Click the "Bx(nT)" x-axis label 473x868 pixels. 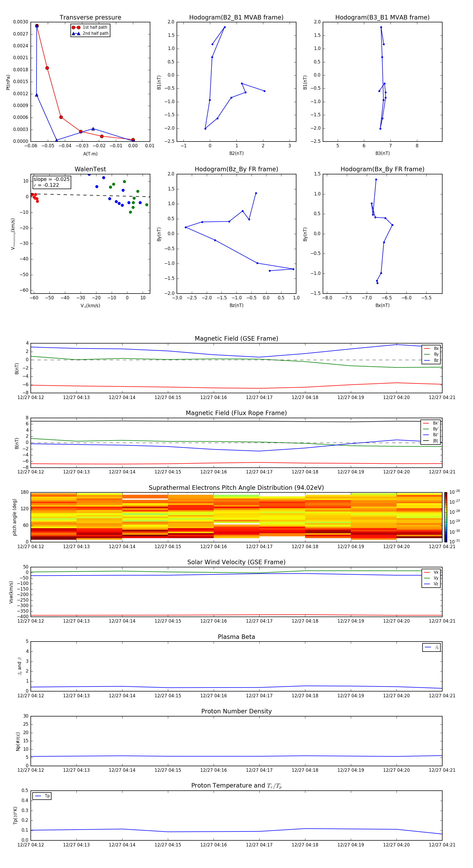[382, 305]
